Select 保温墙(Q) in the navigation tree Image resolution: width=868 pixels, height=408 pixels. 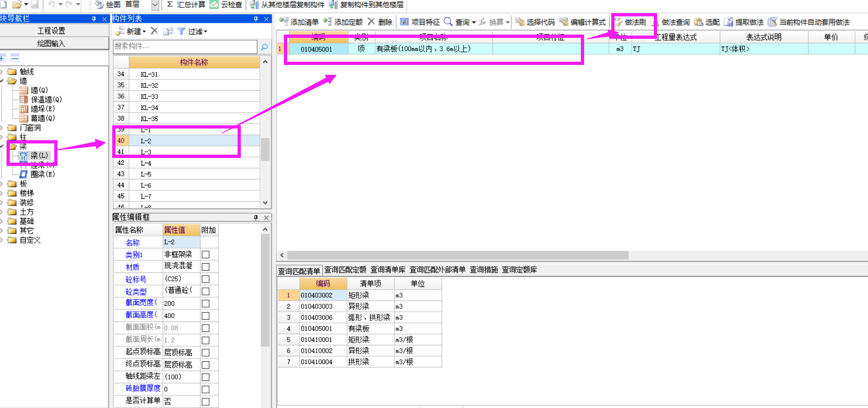(x=46, y=100)
